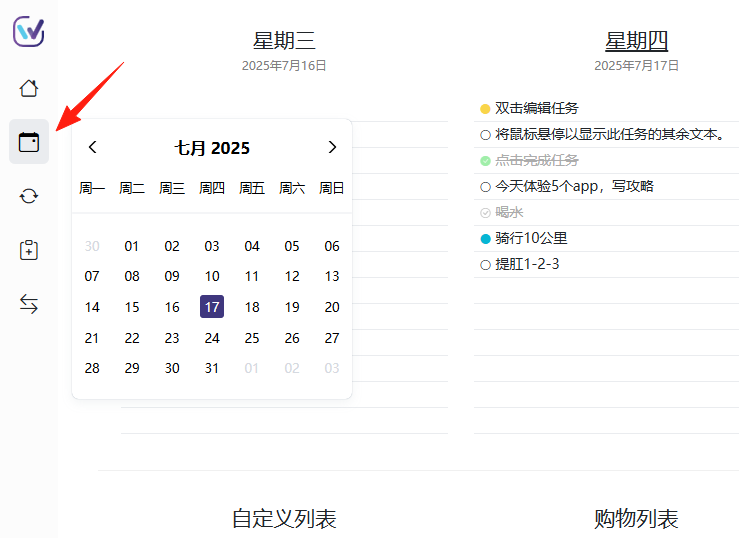Check off the 提肛1-2-3 task
Screen dimensions: 739x538
485,265
